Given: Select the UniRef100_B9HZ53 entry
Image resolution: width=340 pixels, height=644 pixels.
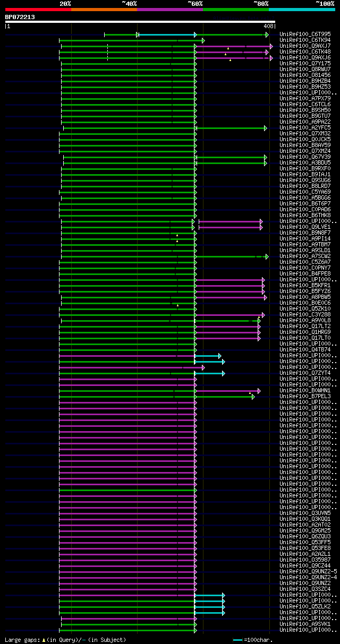Looking at the screenshot, I should coord(305,87).
